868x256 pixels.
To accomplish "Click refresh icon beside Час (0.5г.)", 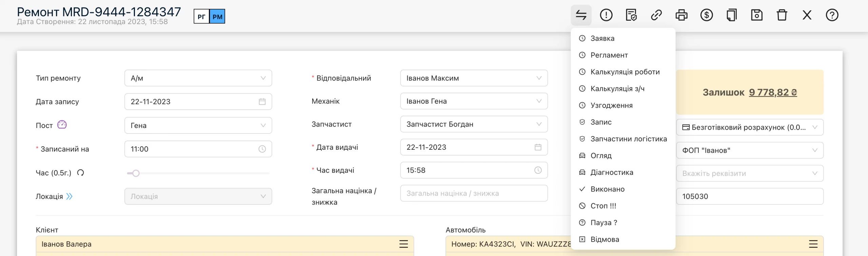I will click(x=80, y=173).
